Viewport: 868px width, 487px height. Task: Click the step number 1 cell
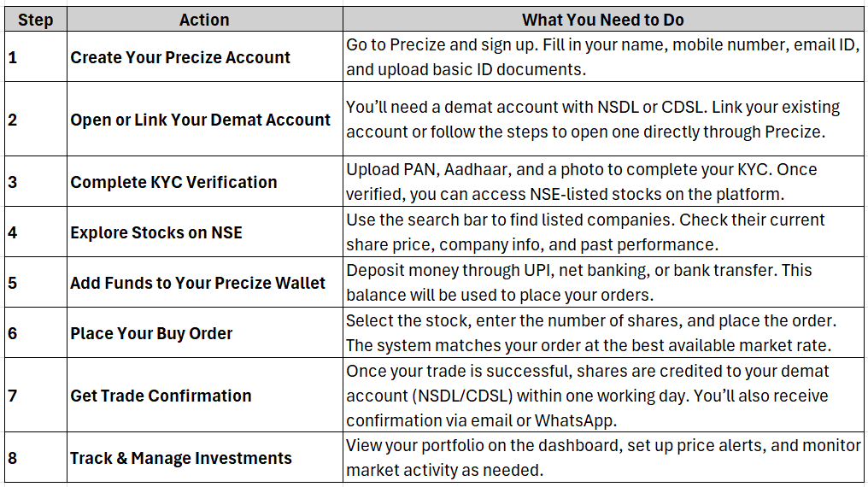tap(35, 57)
